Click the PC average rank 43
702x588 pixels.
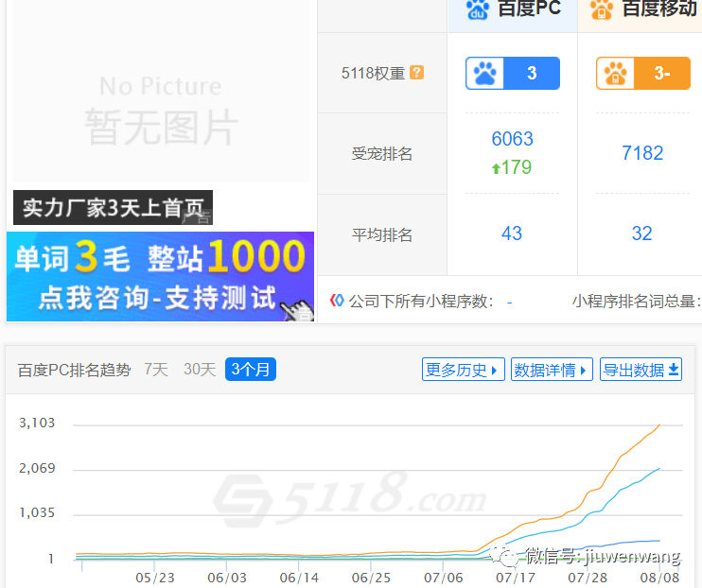[x=512, y=233]
